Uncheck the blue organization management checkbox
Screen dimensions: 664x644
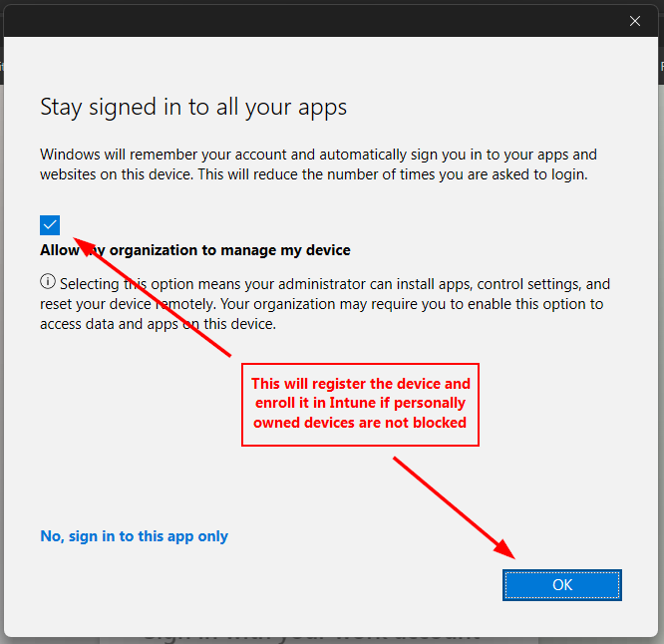coord(50,225)
